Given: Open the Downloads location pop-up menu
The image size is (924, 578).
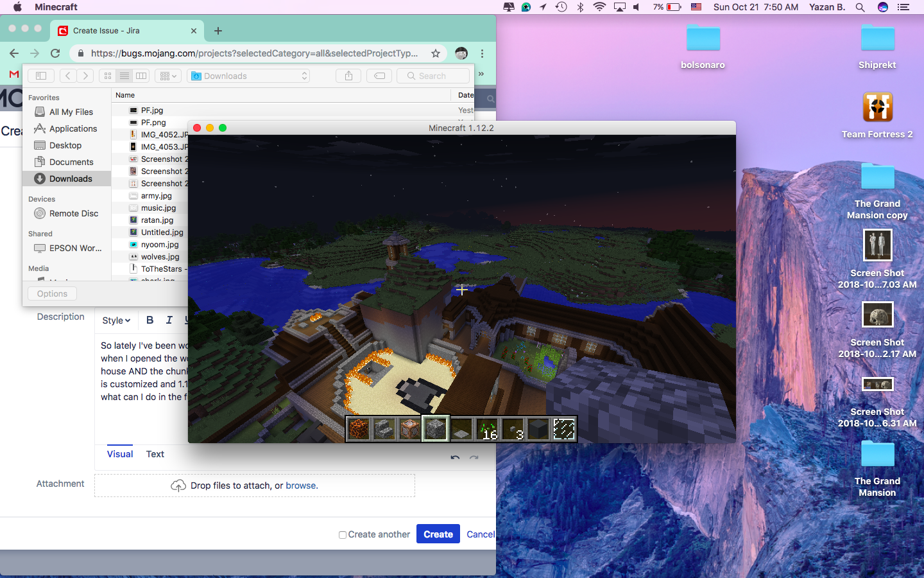Looking at the screenshot, I should point(248,76).
